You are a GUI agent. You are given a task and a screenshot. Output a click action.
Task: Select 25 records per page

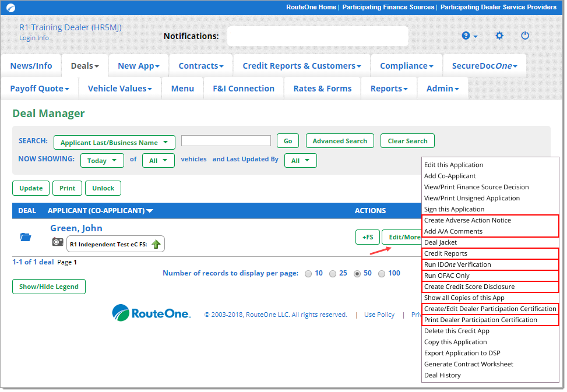coord(333,274)
